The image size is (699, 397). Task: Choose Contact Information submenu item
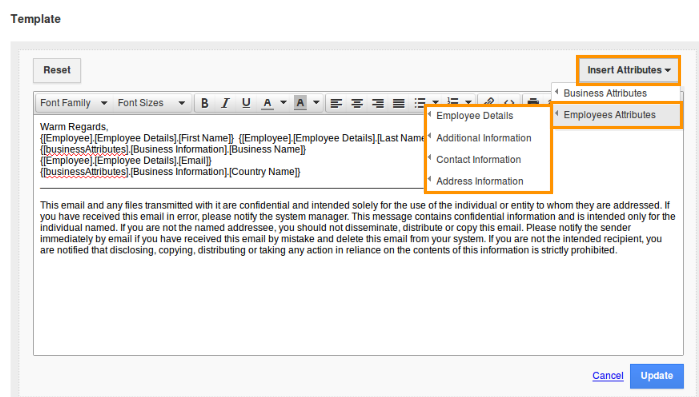coord(489,160)
